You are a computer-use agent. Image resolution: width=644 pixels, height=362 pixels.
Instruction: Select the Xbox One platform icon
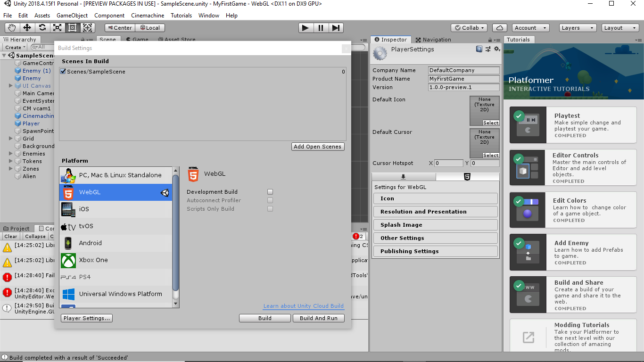pos(68,260)
